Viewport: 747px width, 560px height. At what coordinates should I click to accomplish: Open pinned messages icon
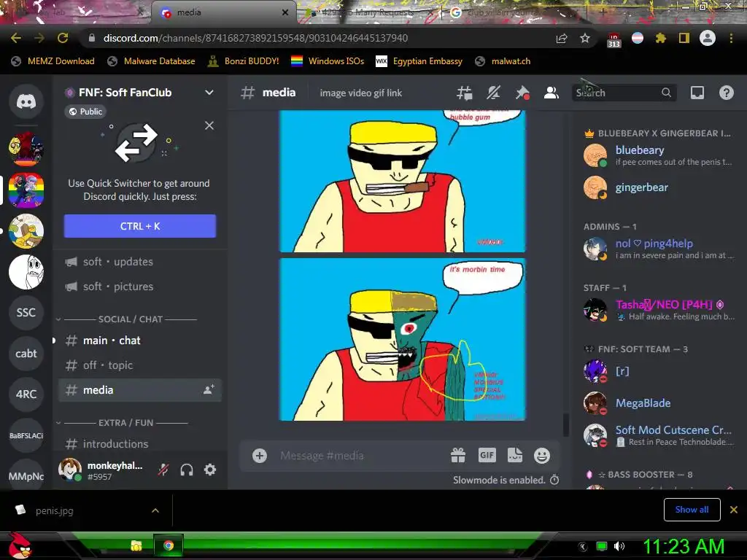[522, 93]
